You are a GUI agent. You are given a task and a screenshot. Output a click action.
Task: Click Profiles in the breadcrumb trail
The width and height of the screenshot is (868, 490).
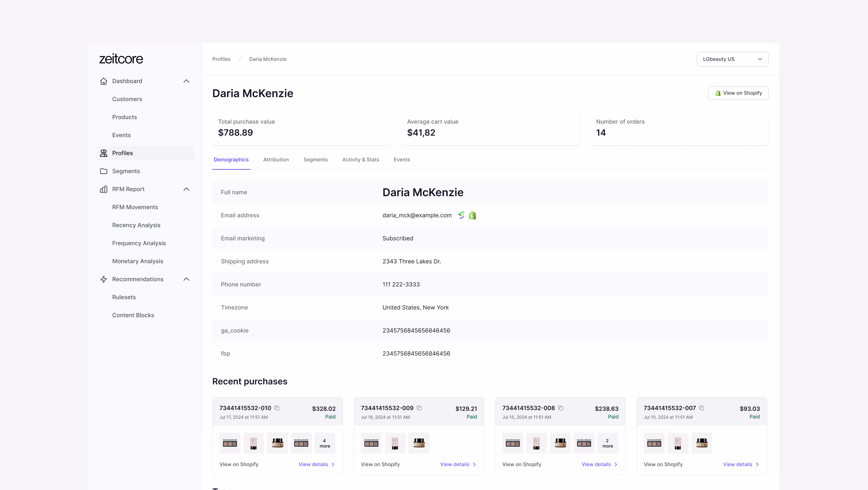click(221, 59)
